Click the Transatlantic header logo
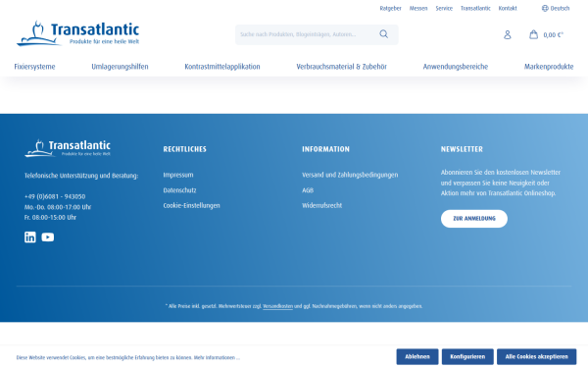The image size is (588, 368). point(77,33)
